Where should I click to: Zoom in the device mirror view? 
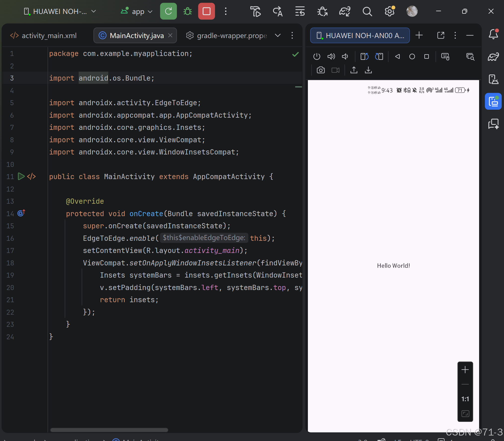tap(465, 370)
